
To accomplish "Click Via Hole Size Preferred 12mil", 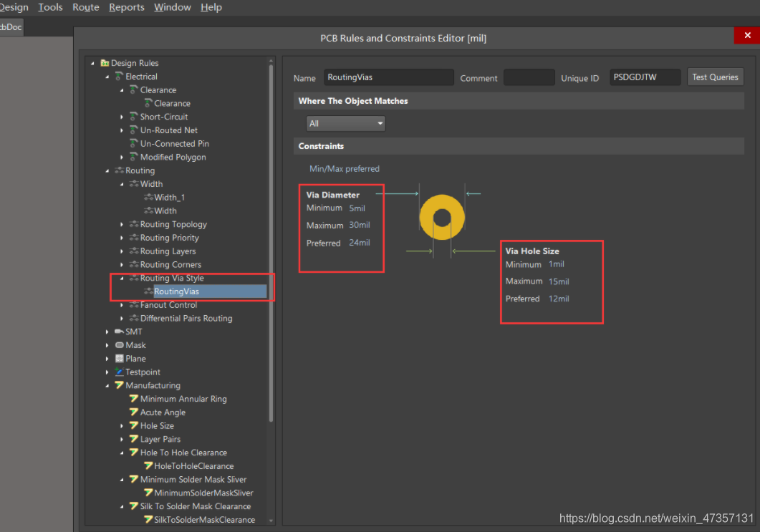I will tap(559, 299).
